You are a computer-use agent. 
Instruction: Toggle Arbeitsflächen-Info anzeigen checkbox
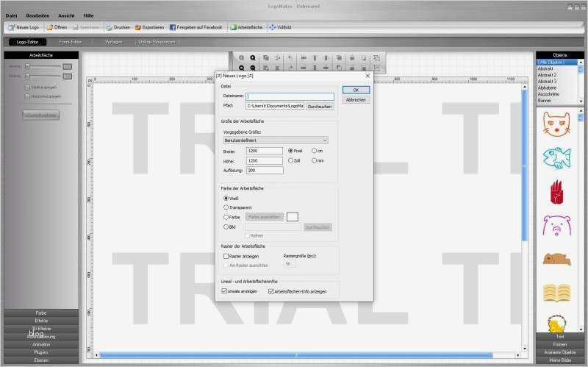[x=271, y=291]
